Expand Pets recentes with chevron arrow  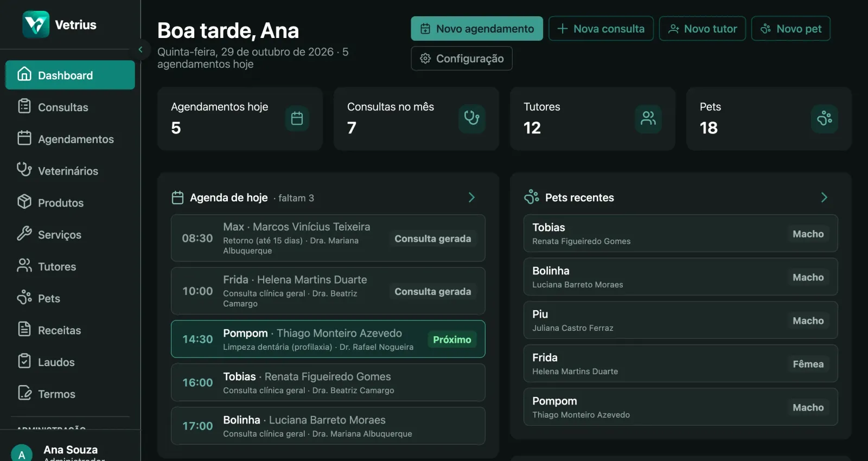pyautogui.click(x=824, y=197)
